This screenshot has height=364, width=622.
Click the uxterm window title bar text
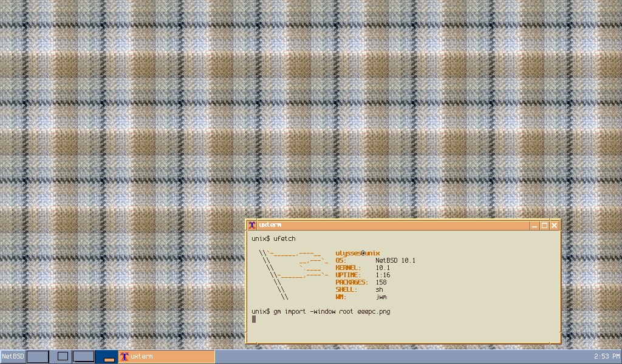pos(270,225)
